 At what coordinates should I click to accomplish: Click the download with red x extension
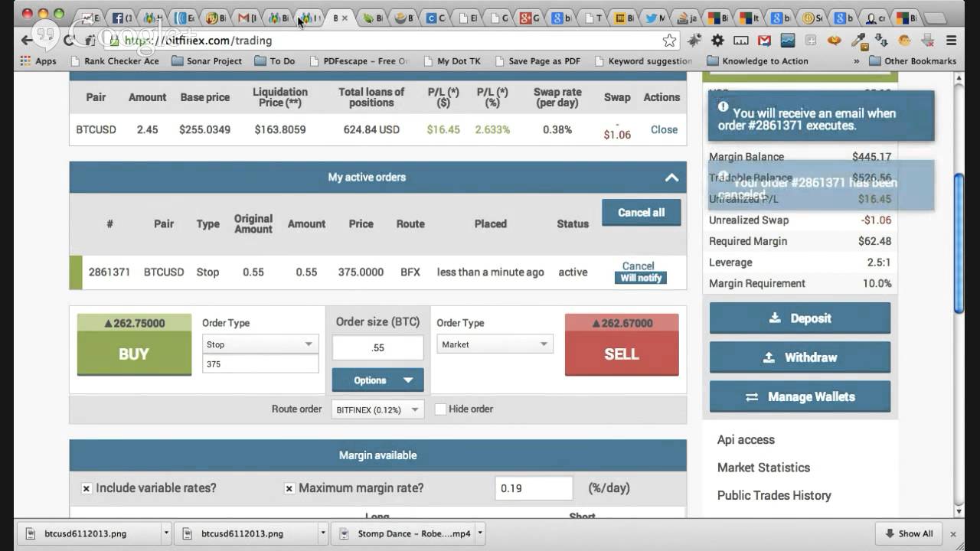[x=928, y=41]
